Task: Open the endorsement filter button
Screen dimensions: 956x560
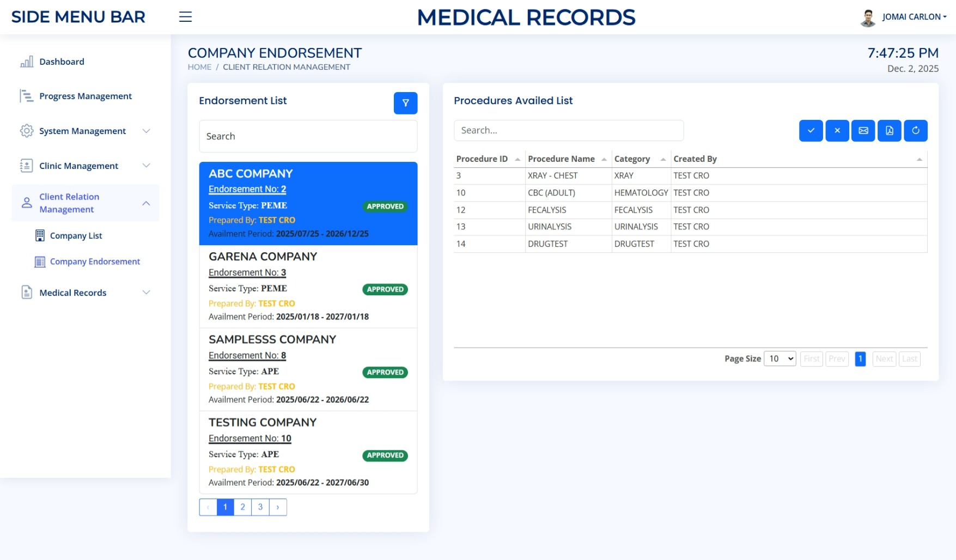Action: pos(405,103)
